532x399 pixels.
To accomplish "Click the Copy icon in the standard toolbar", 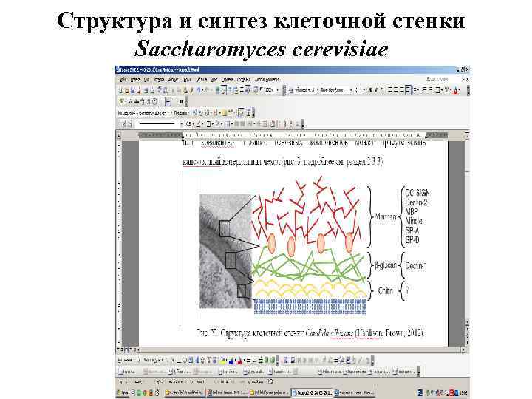I will click(x=179, y=90).
